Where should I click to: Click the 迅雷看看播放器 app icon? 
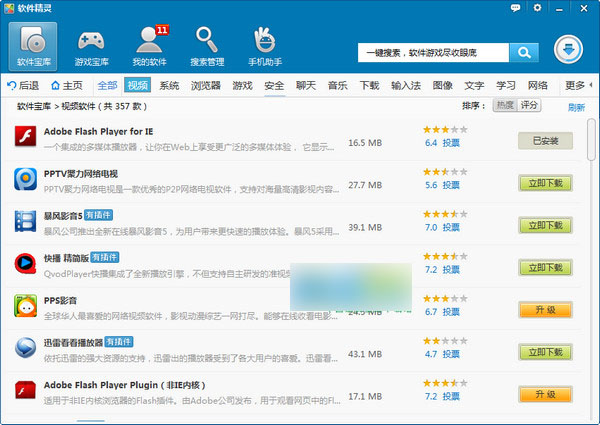[x=25, y=347]
